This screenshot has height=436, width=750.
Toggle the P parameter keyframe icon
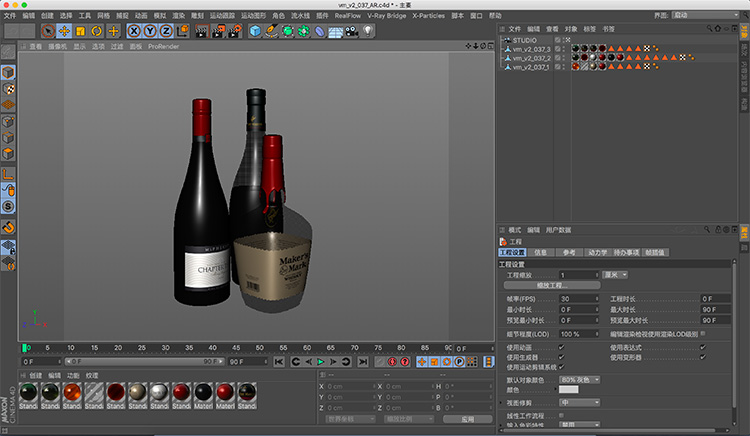[459, 362]
